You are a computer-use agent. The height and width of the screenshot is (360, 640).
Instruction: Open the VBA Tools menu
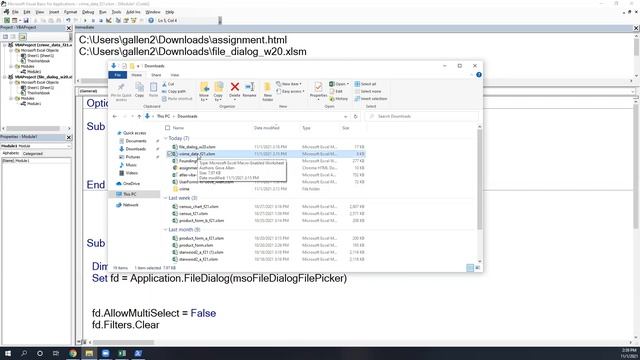pos(116,12)
